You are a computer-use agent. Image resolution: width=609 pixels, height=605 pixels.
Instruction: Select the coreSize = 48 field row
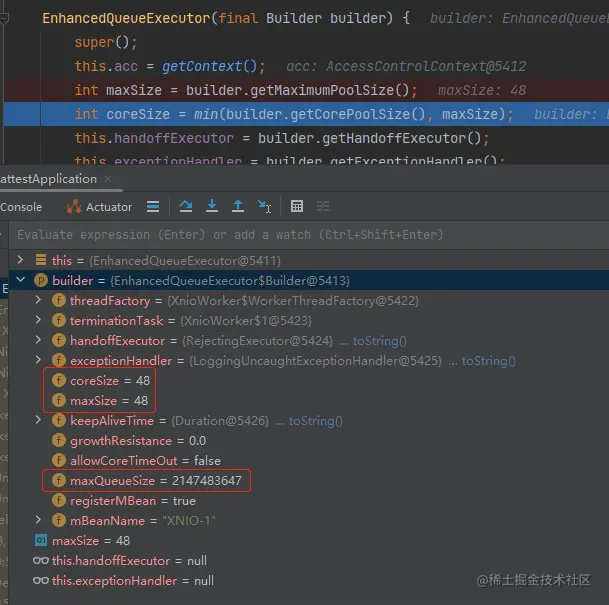(308, 381)
